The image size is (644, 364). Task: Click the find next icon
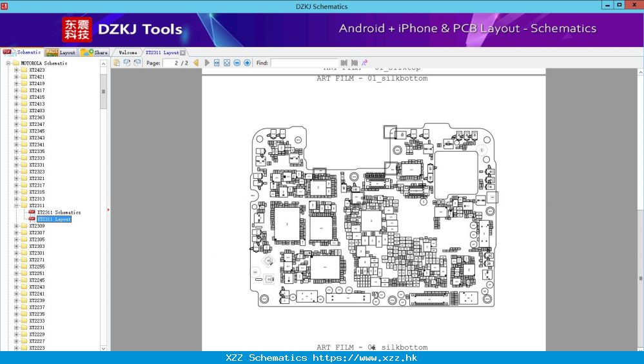click(x=354, y=63)
